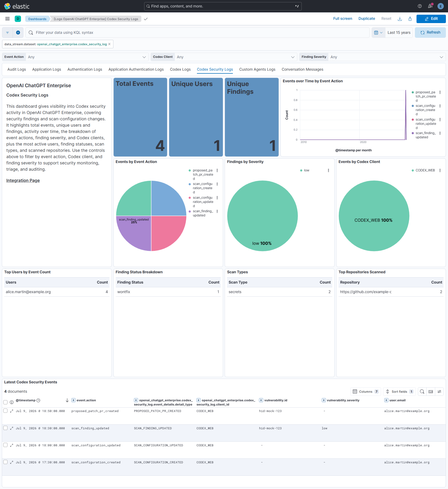Image resolution: width=448 pixels, height=489 pixels.
Task: Open the Sort fields menu
Action: pos(399,392)
